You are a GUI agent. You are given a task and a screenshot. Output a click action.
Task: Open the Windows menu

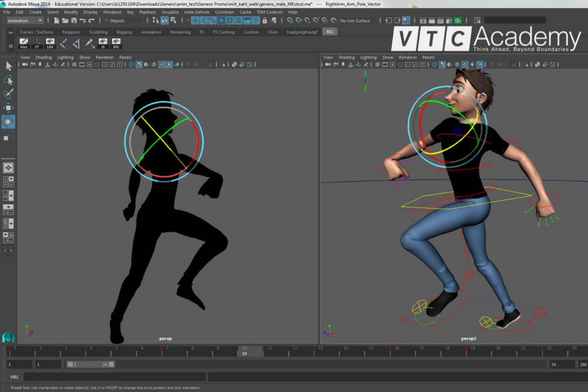(113, 12)
